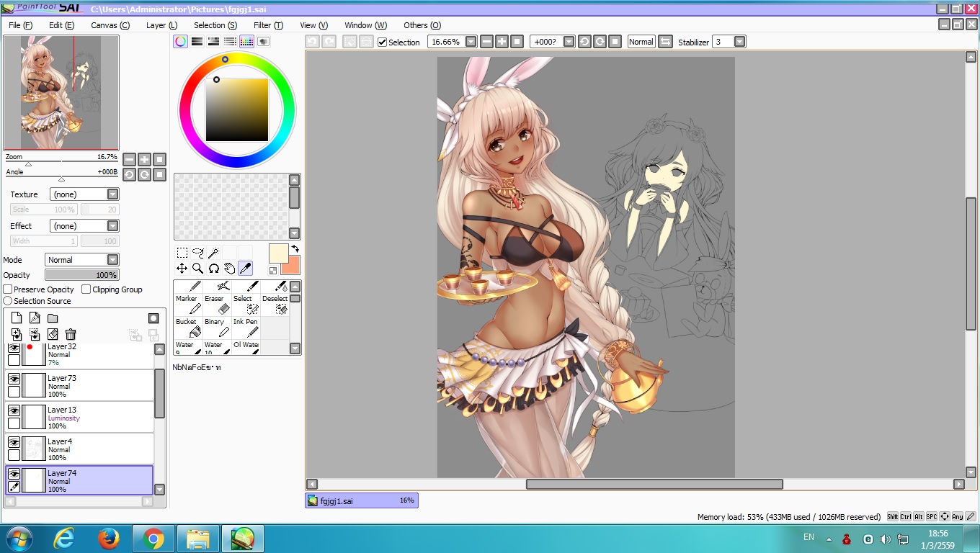Delete the selected layer with trash icon
The image size is (980, 553).
(71, 334)
